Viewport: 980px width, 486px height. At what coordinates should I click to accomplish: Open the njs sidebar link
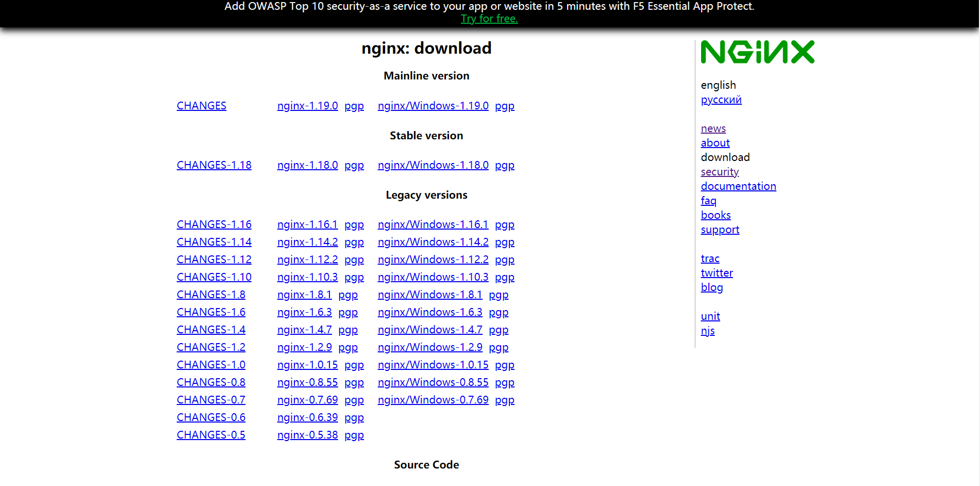pos(708,331)
